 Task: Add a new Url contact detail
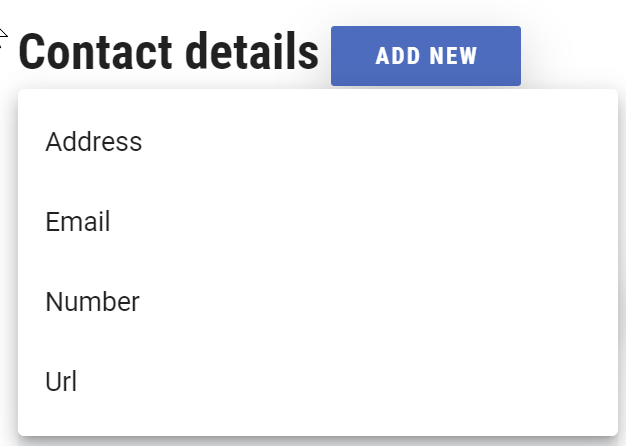(61, 382)
